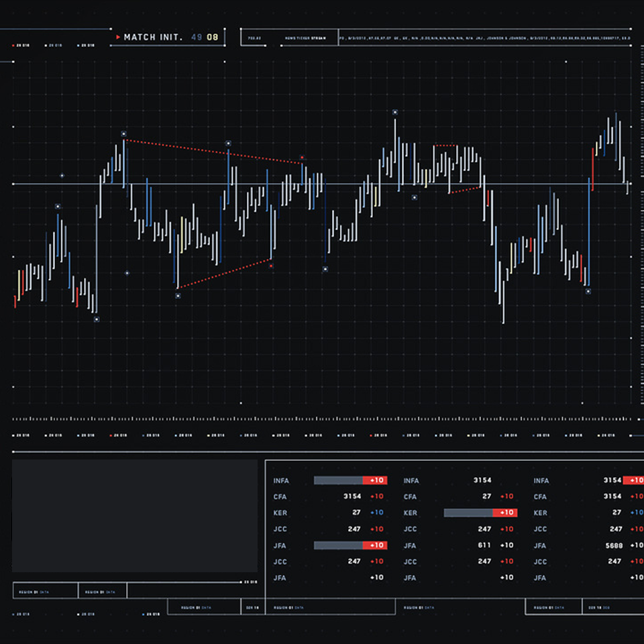Screen dimensions: 644x644
Task: Select marker at start of lower red dotted trendline
Action: pyautogui.click(x=178, y=296)
